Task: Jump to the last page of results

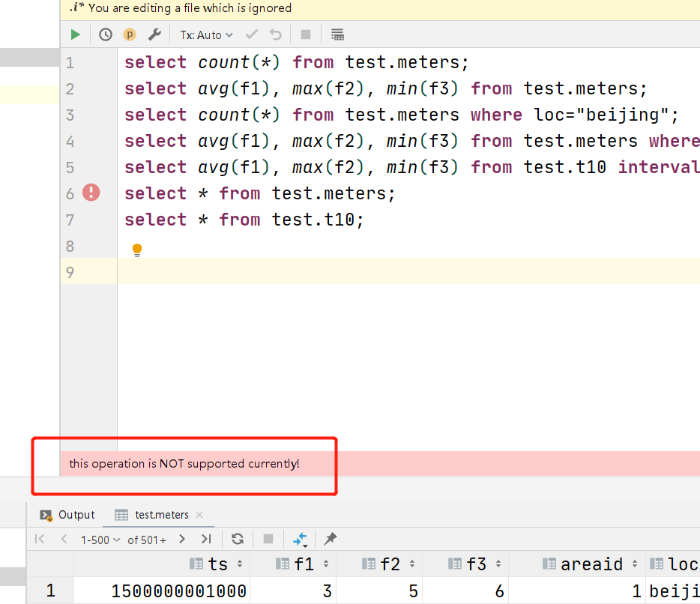Action: click(205, 539)
